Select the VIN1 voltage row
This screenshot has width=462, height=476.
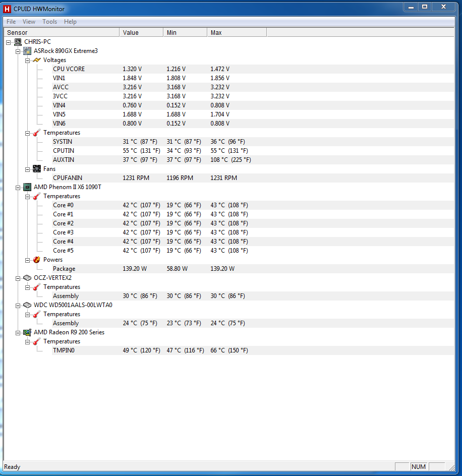click(253, 78)
